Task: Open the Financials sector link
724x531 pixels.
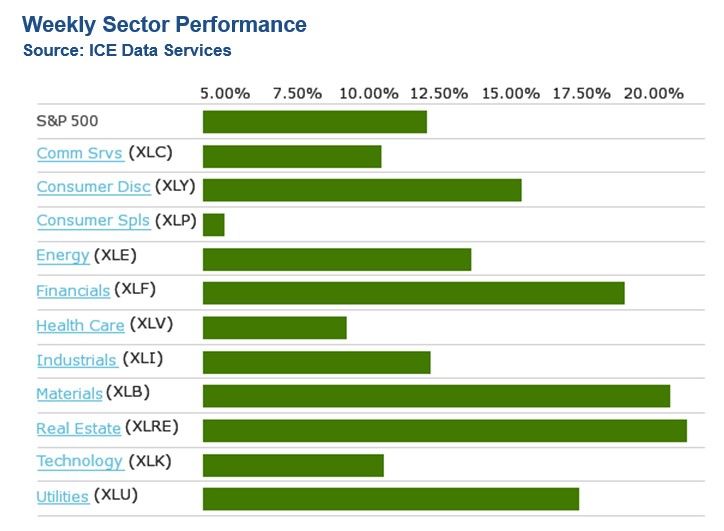Action: coord(73,291)
